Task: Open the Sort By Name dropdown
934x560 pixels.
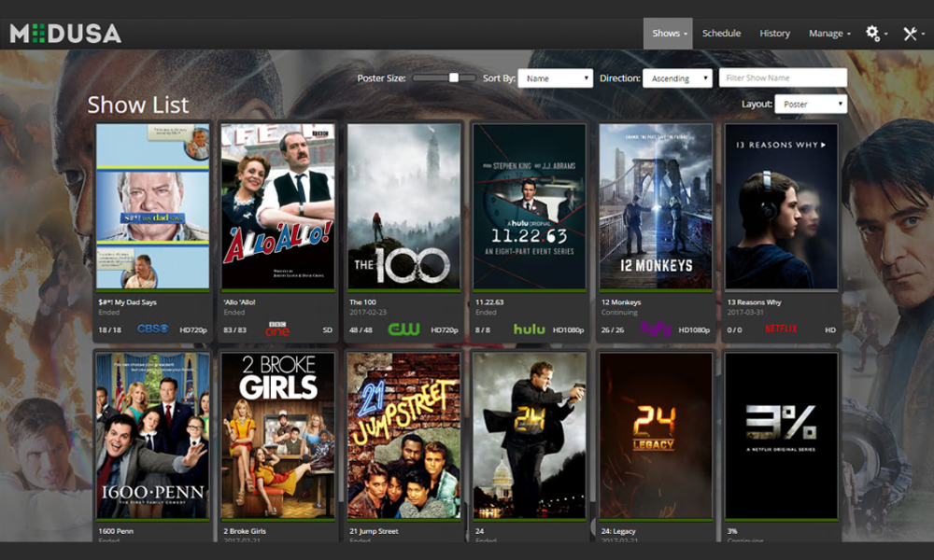Action: click(556, 78)
